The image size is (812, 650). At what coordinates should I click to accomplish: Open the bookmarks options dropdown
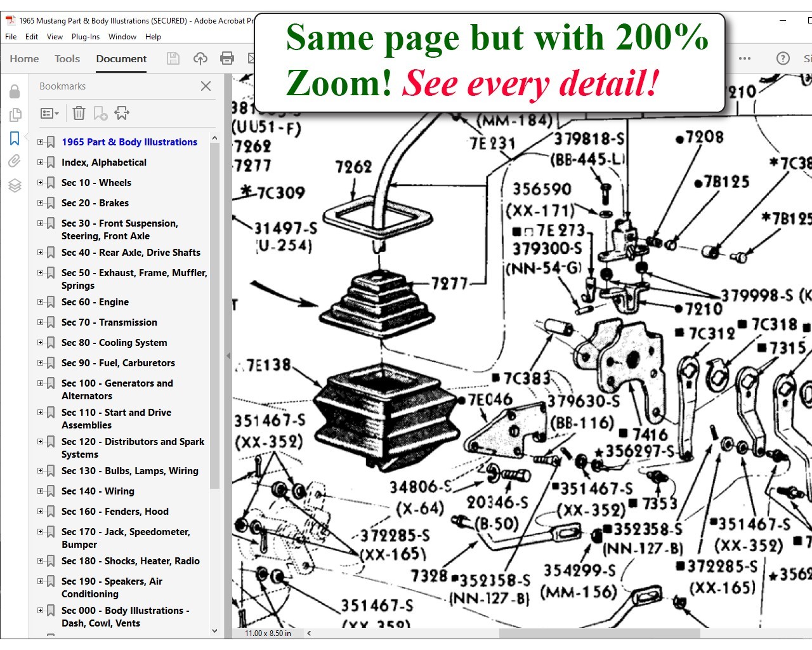49,114
